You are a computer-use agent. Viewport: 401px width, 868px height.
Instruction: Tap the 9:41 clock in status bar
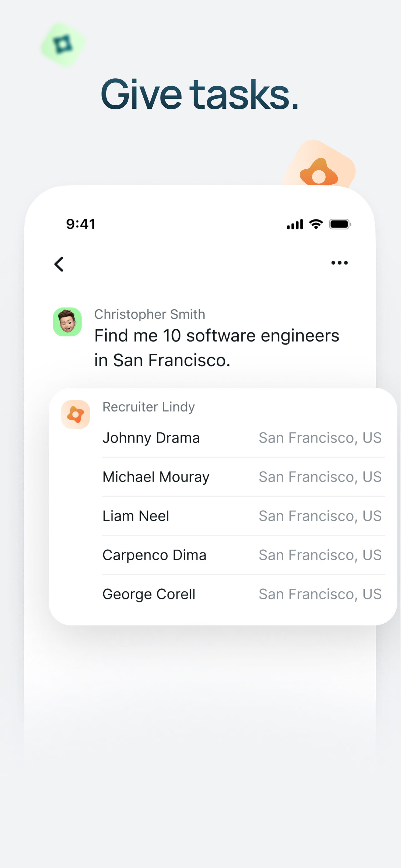81,224
